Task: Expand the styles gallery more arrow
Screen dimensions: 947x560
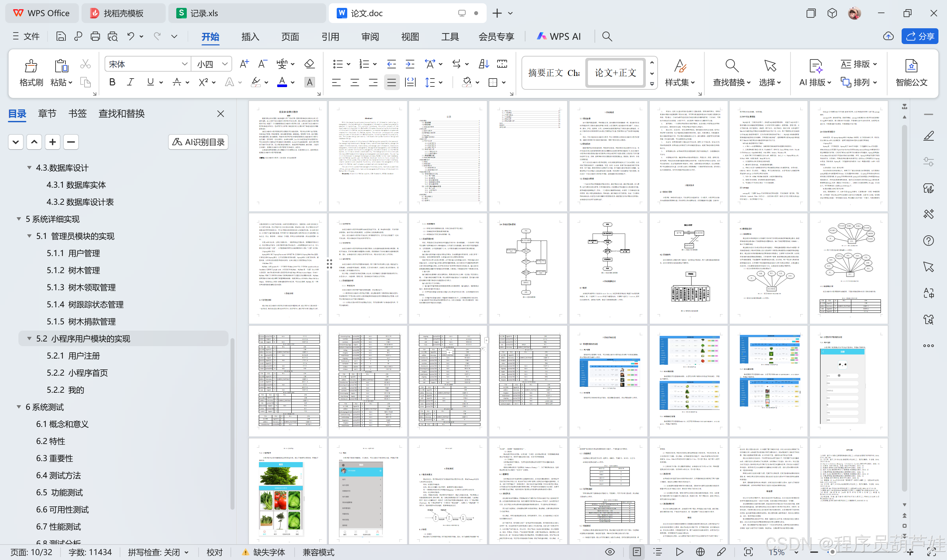Action: [652, 84]
